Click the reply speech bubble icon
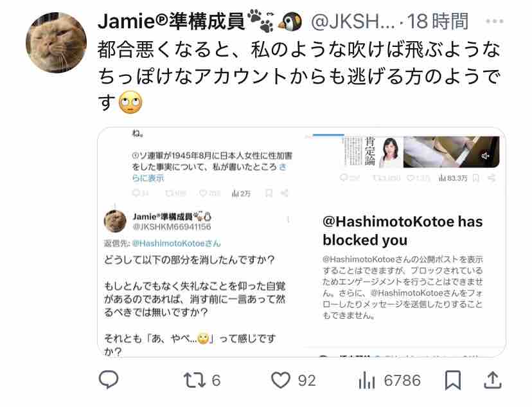 108,379
